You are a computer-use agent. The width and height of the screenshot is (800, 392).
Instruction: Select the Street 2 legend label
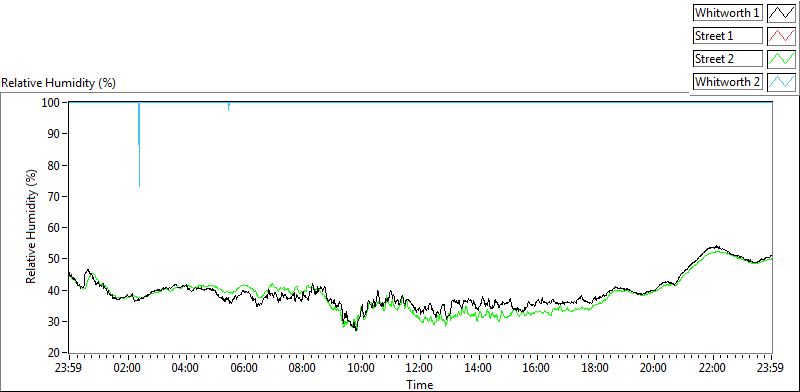pyautogui.click(x=728, y=59)
